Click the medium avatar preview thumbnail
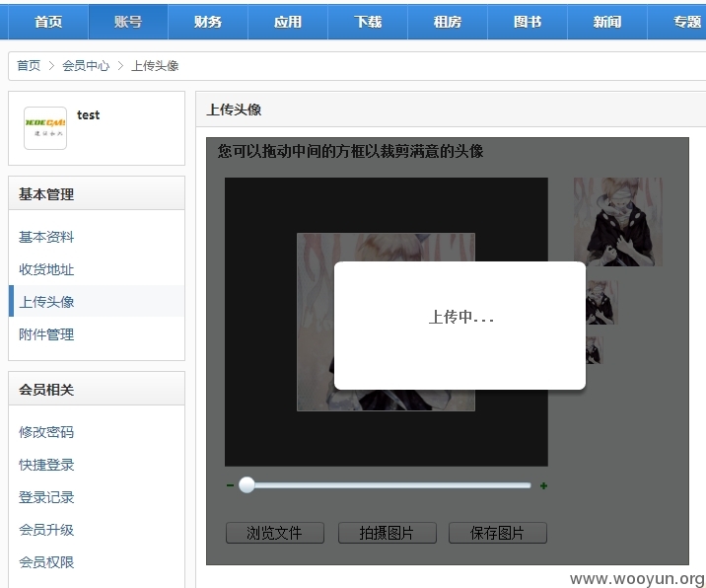The height and width of the screenshot is (588, 706). (x=602, y=302)
